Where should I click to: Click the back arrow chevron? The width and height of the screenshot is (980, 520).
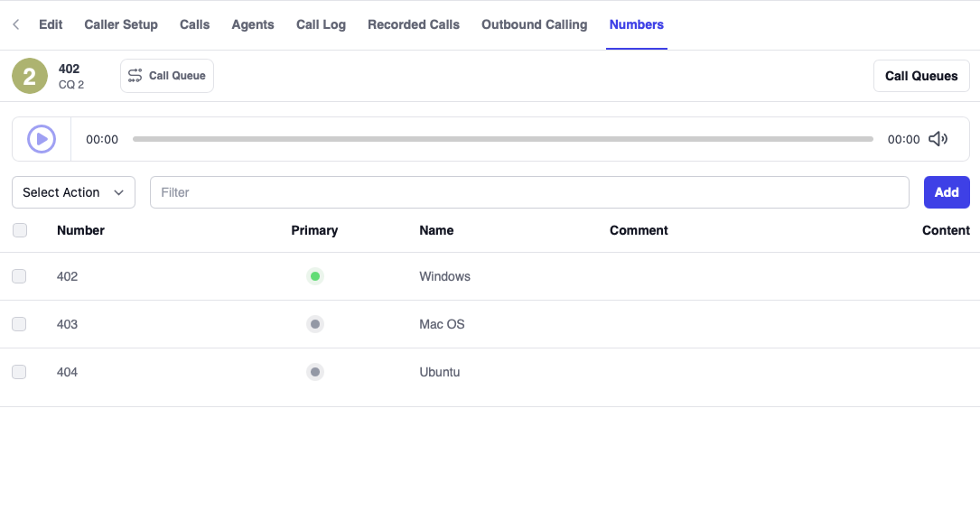click(16, 24)
